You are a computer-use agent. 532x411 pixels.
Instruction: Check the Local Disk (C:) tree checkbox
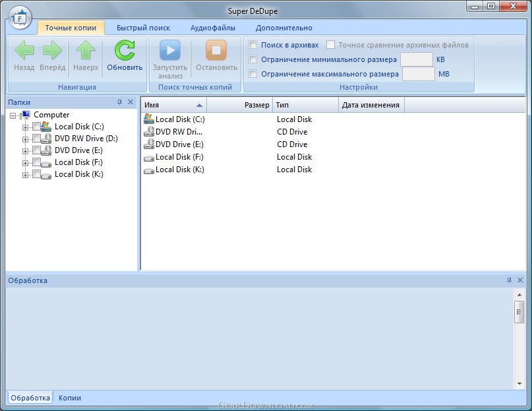tap(36, 127)
